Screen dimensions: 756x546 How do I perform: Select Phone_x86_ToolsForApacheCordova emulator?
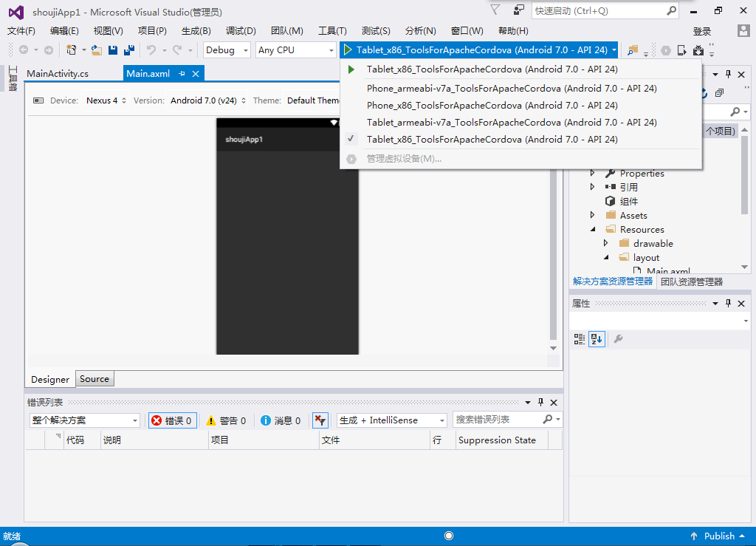492,105
